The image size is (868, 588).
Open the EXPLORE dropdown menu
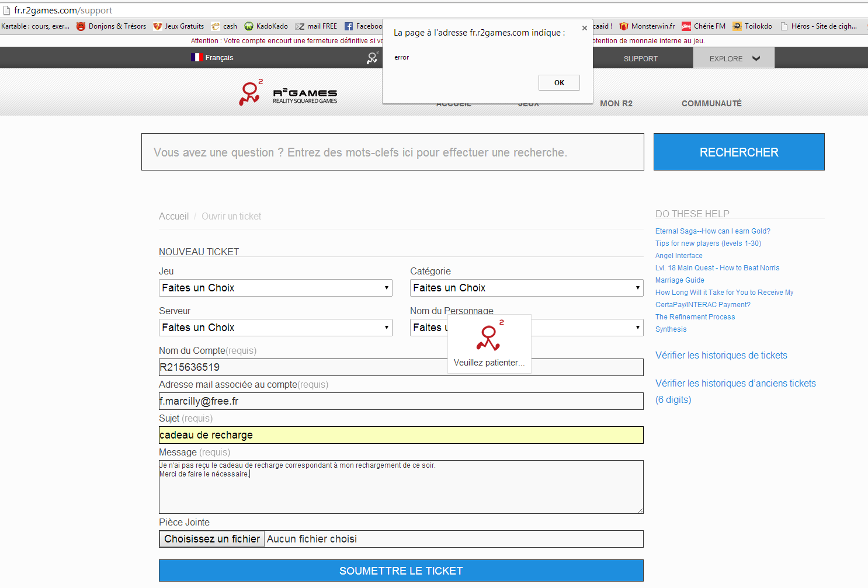pos(734,58)
